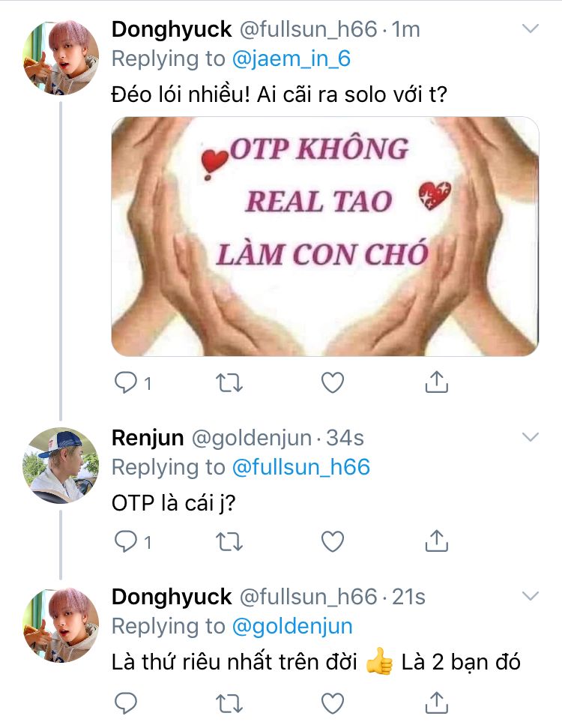Reply to Donghyuck's last tweet at bottom
Viewport: 562px width, 728px height.
(x=124, y=702)
